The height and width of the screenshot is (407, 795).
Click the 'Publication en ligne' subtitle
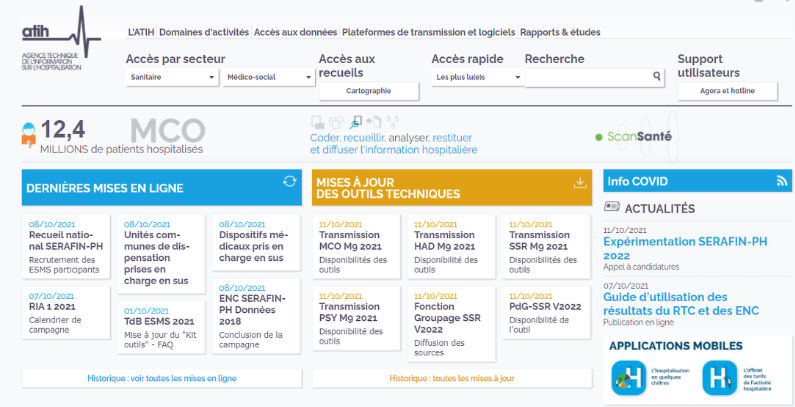click(x=638, y=322)
